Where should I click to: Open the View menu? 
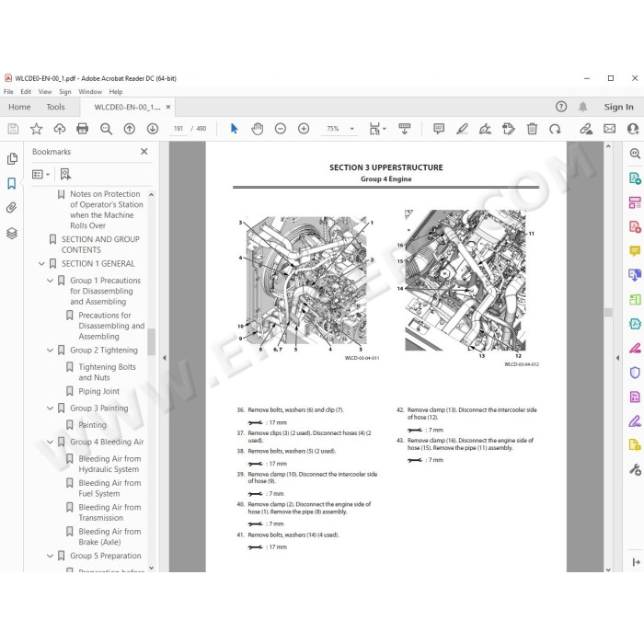[x=45, y=92]
